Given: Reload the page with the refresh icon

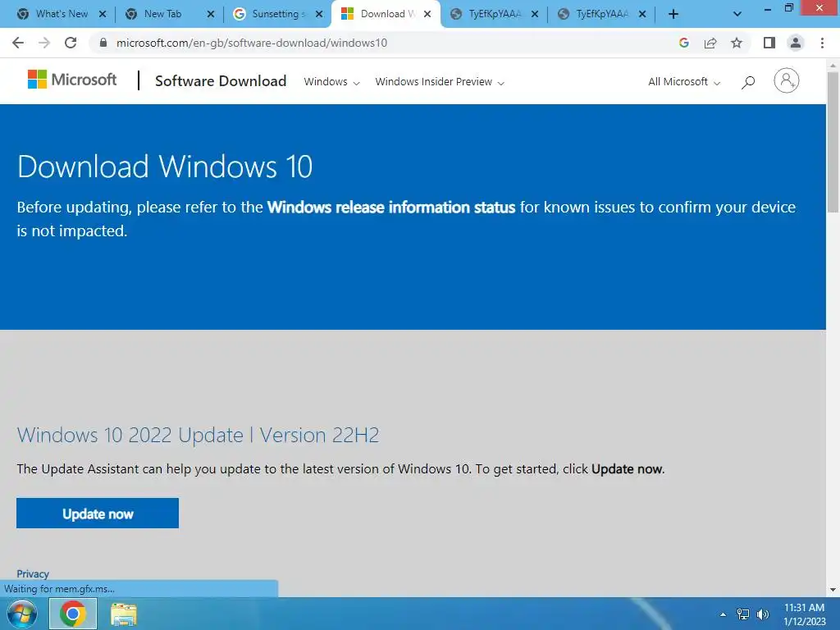Looking at the screenshot, I should point(71,43).
